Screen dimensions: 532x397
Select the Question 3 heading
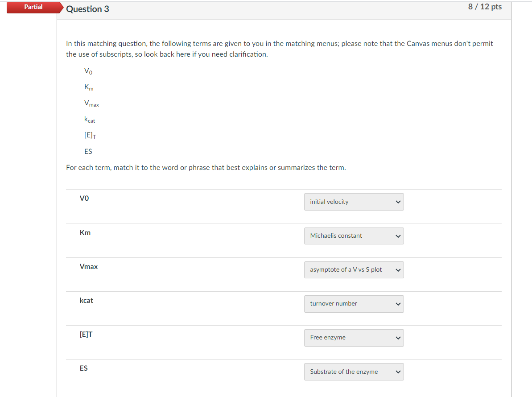coord(87,9)
